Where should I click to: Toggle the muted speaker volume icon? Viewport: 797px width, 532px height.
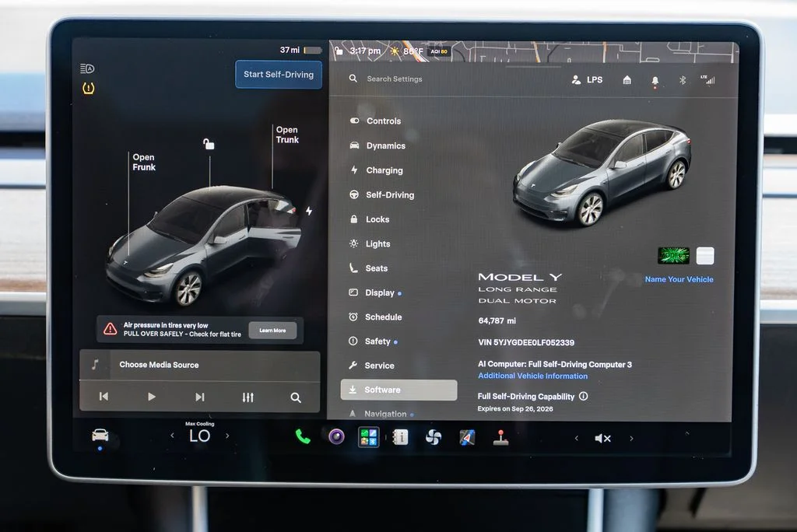click(603, 438)
